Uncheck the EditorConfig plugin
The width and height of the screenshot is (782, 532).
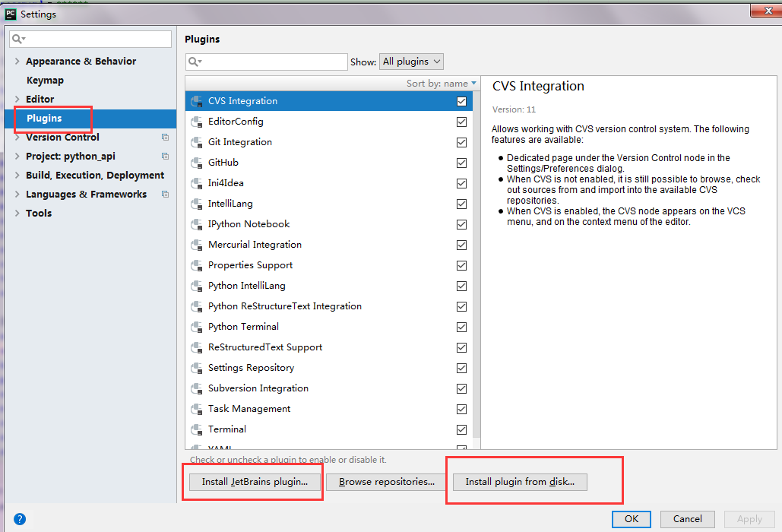(461, 122)
